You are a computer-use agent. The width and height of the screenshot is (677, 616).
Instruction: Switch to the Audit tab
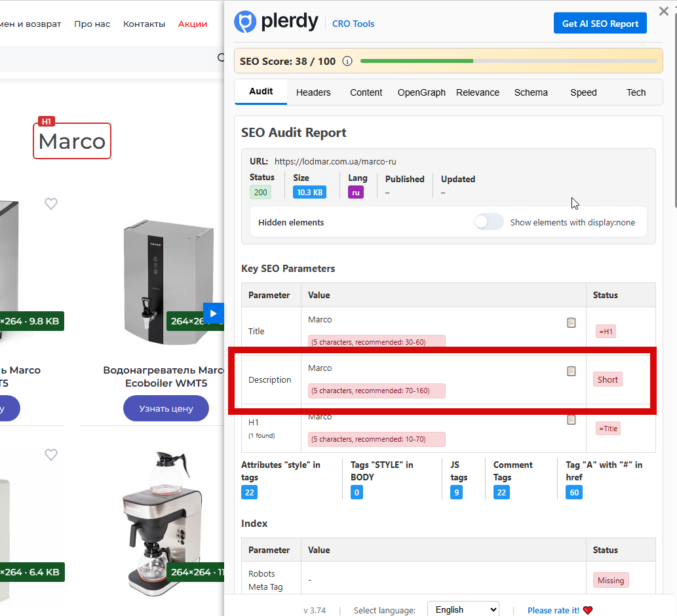pyautogui.click(x=261, y=92)
